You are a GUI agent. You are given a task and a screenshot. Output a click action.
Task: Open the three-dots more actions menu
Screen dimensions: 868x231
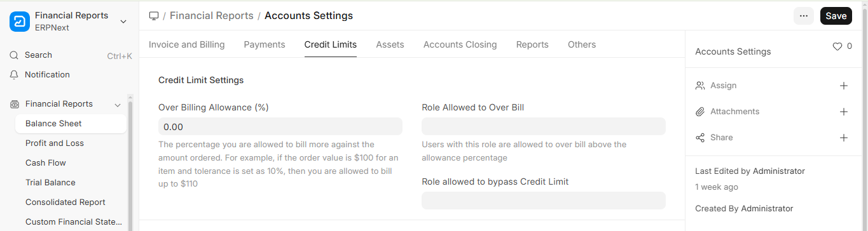pos(804,16)
